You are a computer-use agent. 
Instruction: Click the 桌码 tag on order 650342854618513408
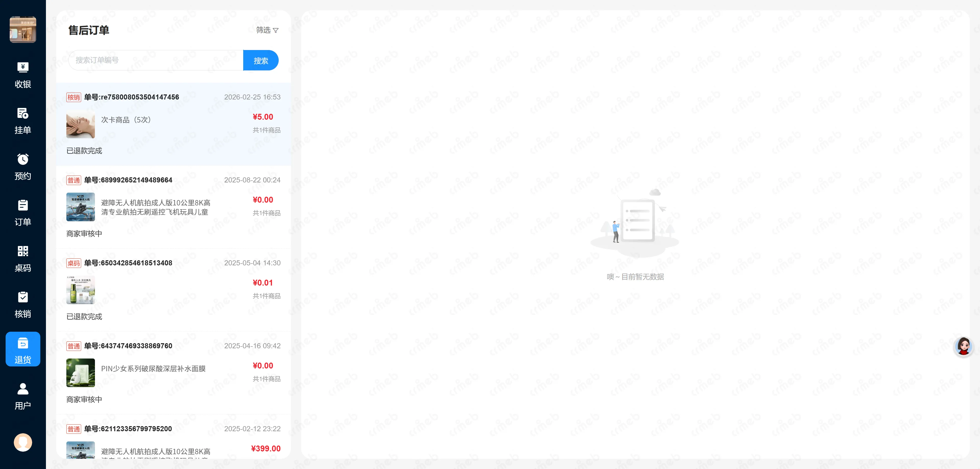pyautogui.click(x=74, y=263)
